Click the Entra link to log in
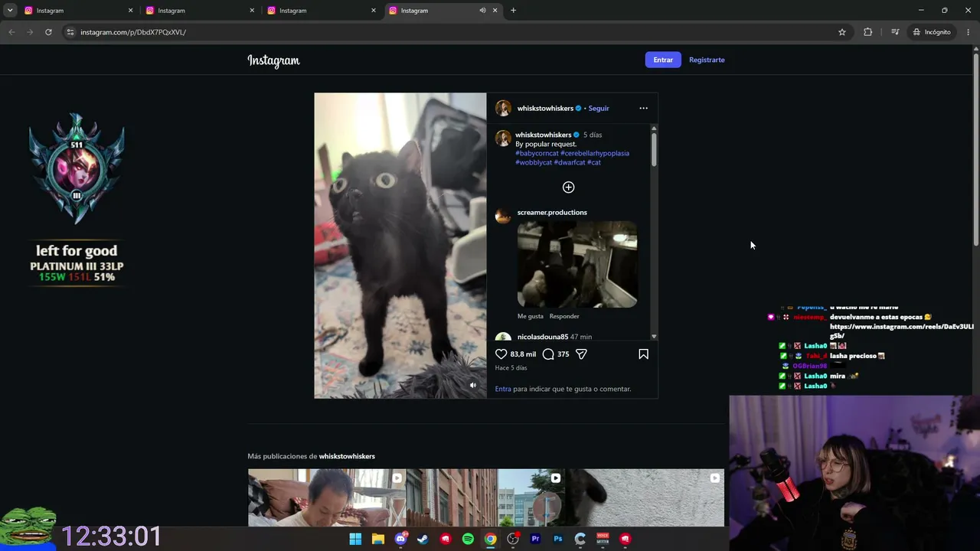 click(503, 389)
